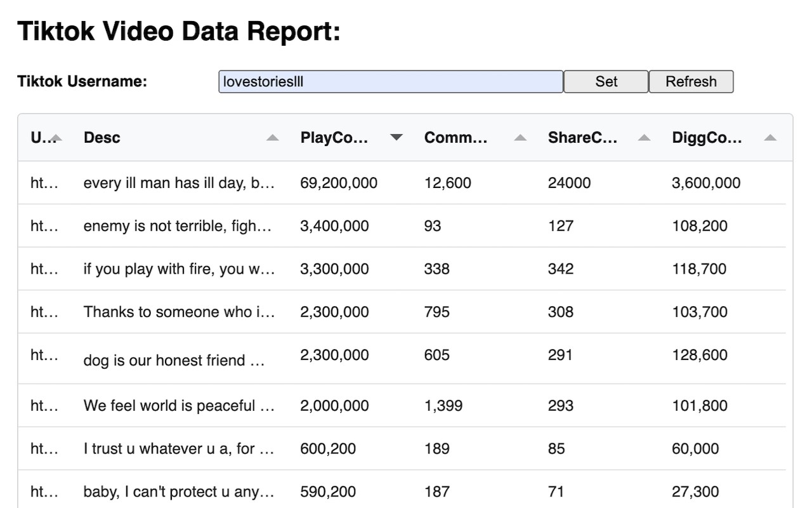
Task: Click the 128,600 digg count cell
Action: tap(700, 355)
